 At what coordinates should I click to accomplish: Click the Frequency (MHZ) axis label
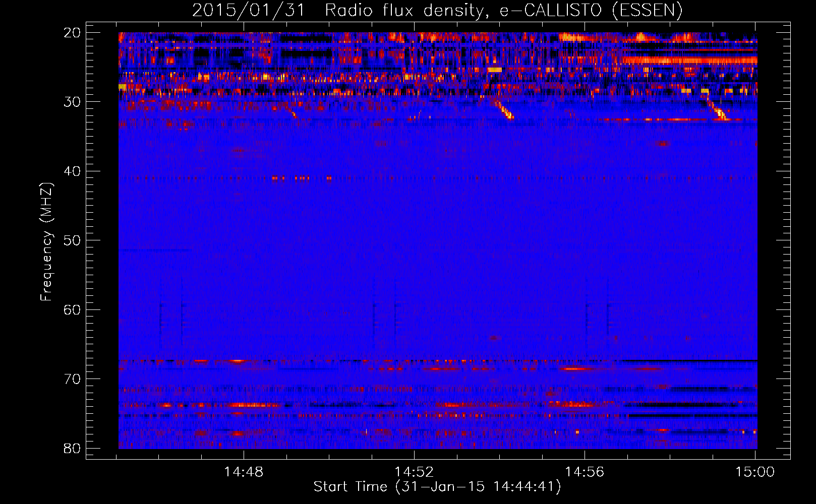click(x=46, y=242)
